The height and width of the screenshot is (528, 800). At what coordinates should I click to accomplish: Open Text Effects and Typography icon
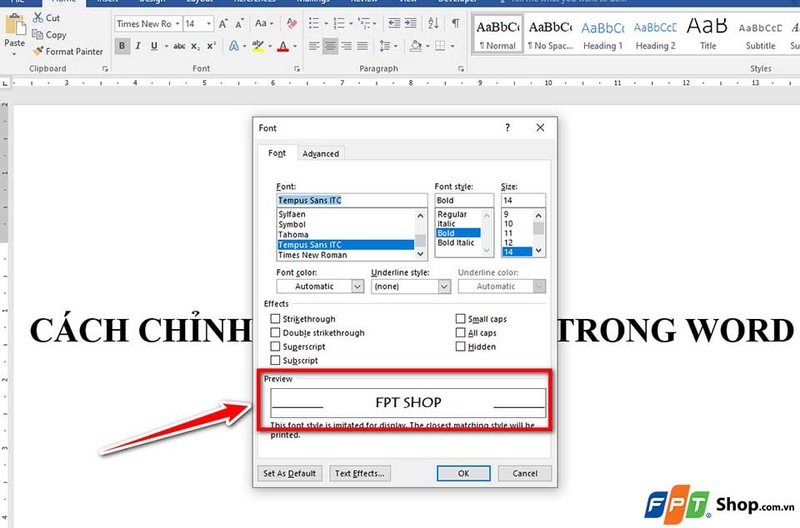point(234,46)
